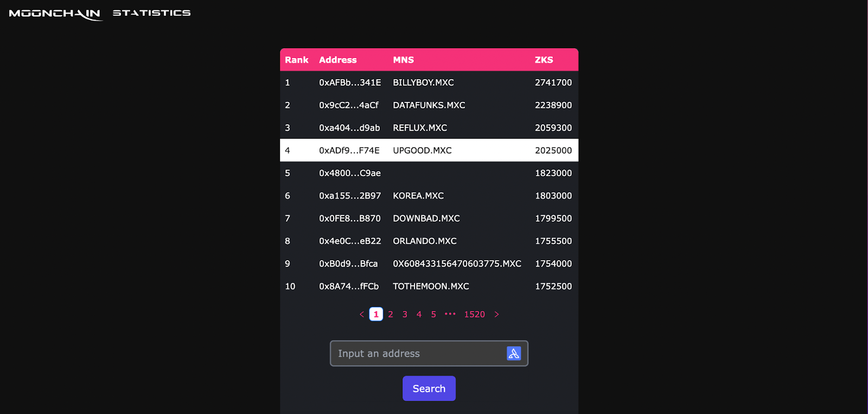The height and width of the screenshot is (414, 868).
Task: Click the TOTHEMOON.MXC row at rank 10
Action: point(429,286)
